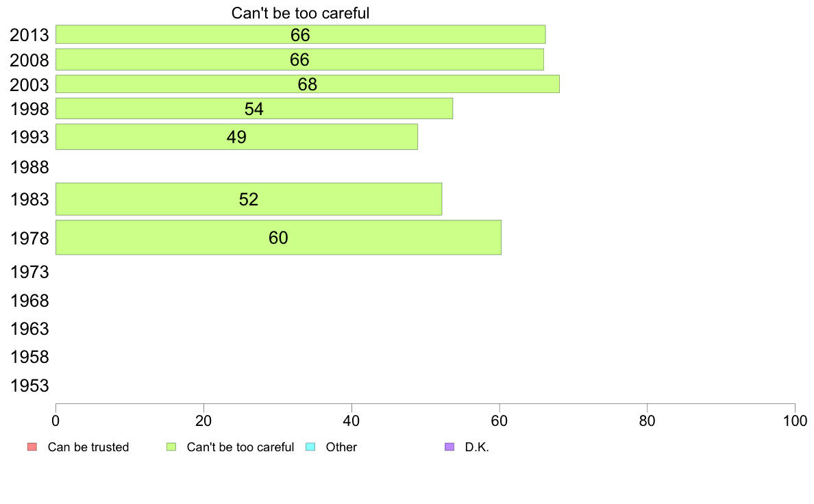Select the 2008 bar showing 66
This screenshot has width=814, height=504.
[x=299, y=59]
